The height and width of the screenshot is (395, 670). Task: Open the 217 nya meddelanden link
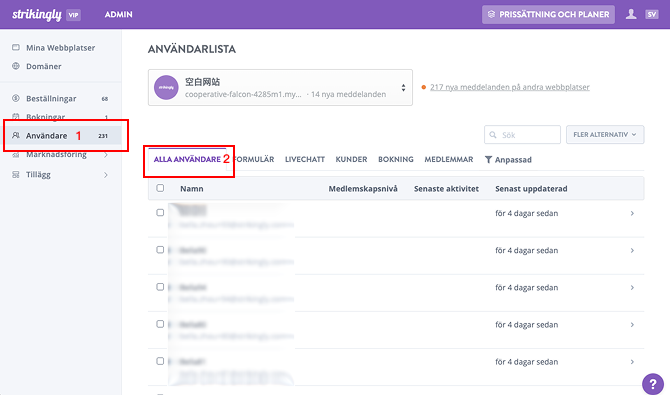pos(510,87)
